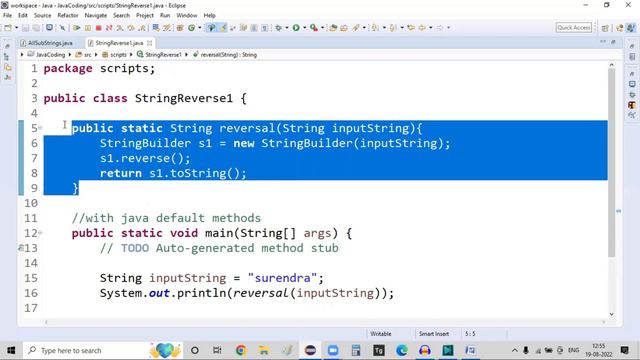Viewport: 640px width, 360px height.
Task: Open Chrome from the taskbar
Action: 241,350
